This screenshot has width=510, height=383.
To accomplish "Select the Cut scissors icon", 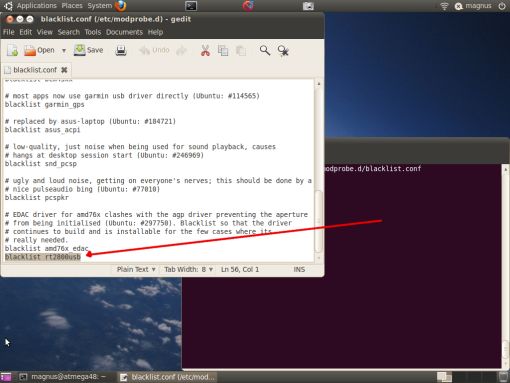I will (x=205, y=50).
